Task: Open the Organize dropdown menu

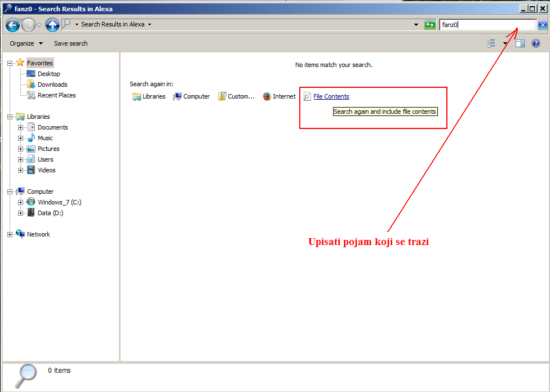Action: 26,43
